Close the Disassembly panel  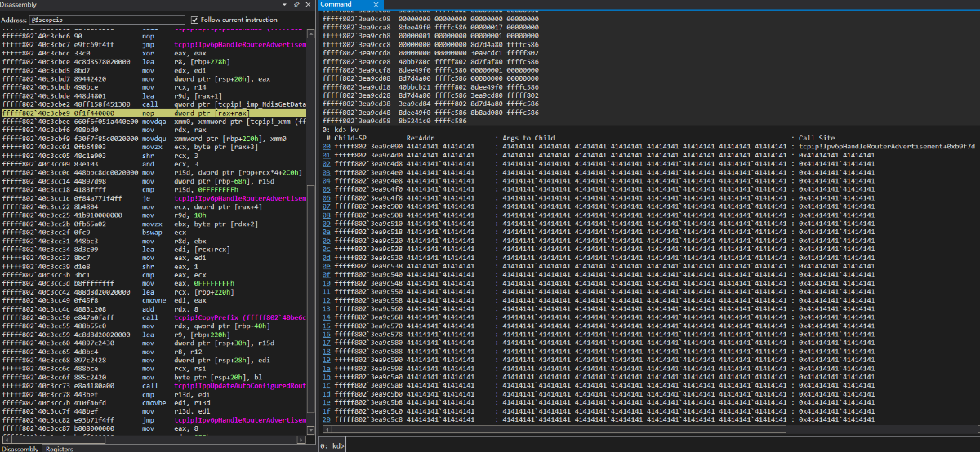pos(307,5)
